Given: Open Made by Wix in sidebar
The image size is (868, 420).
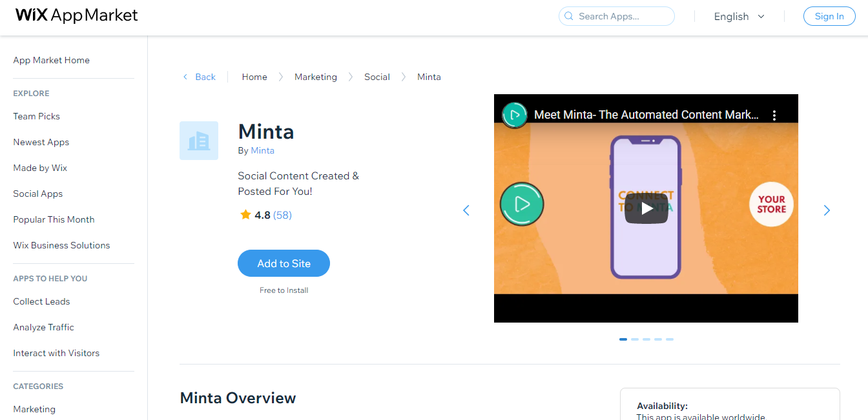Looking at the screenshot, I should click(x=40, y=168).
